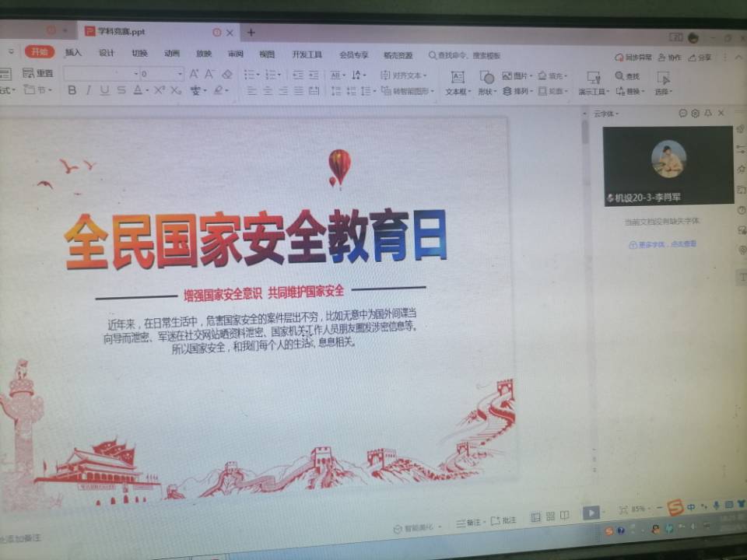Click the missing fonts link in side panel

point(663,244)
